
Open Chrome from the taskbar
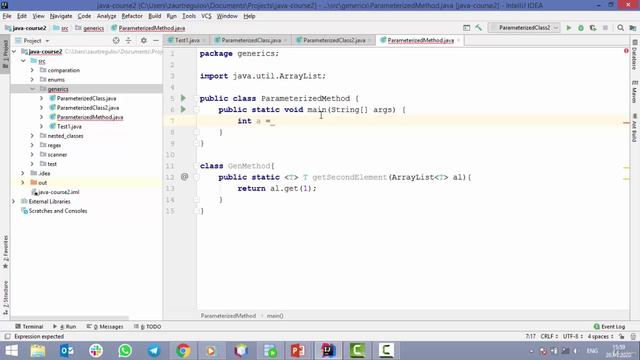(x=183, y=351)
